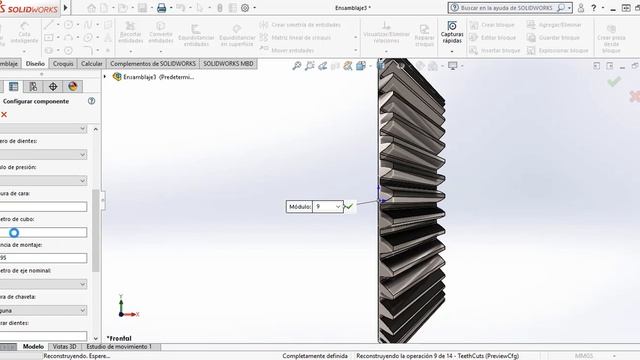Click the Previous view icon in view toolbar
Image resolution: width=640 pixels, height=360 pixels.
point(322,66)
